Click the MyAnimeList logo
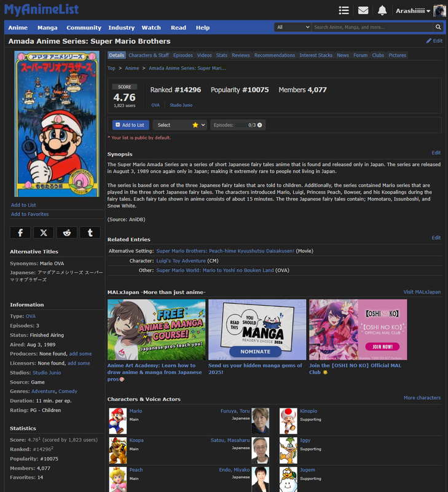 pyautogui.click(x=41, y=9)
